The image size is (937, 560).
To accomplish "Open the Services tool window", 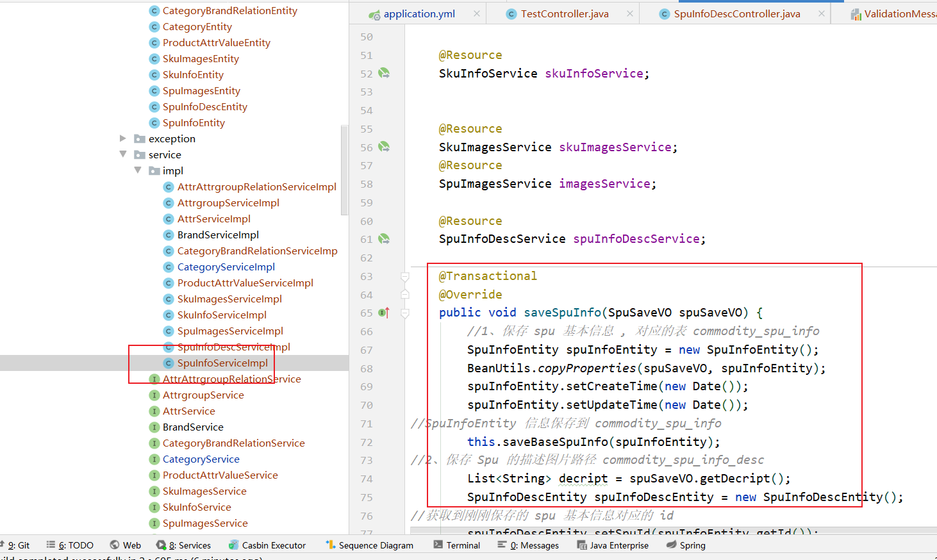I will (x=183, y=545).
